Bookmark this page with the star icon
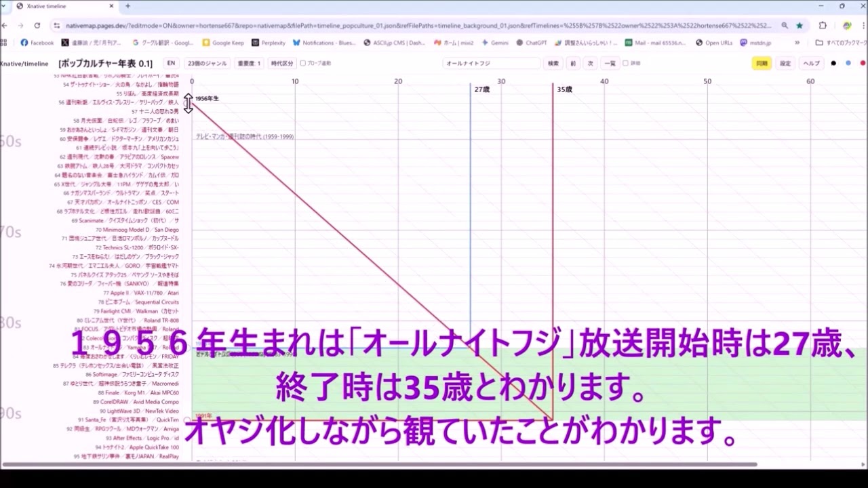The width and height of the screenshot is (868, 488). click(800, 25)
